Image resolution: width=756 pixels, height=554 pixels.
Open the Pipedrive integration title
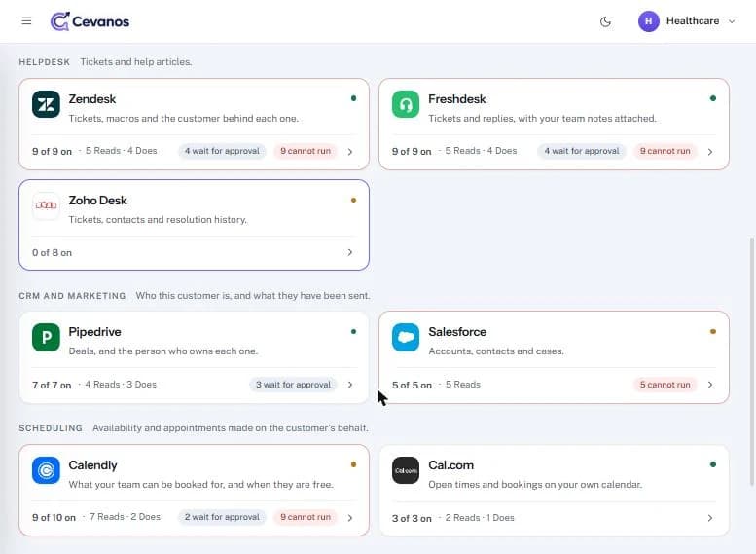pos(94,332)
